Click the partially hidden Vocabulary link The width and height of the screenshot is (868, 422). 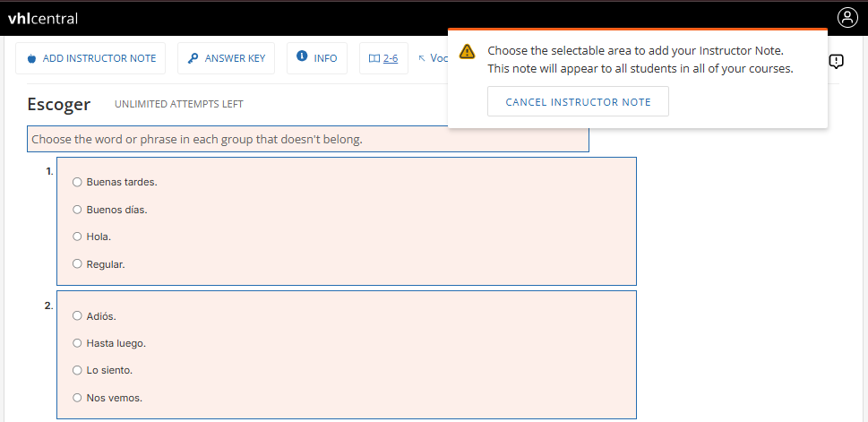(x=433, y=58)
